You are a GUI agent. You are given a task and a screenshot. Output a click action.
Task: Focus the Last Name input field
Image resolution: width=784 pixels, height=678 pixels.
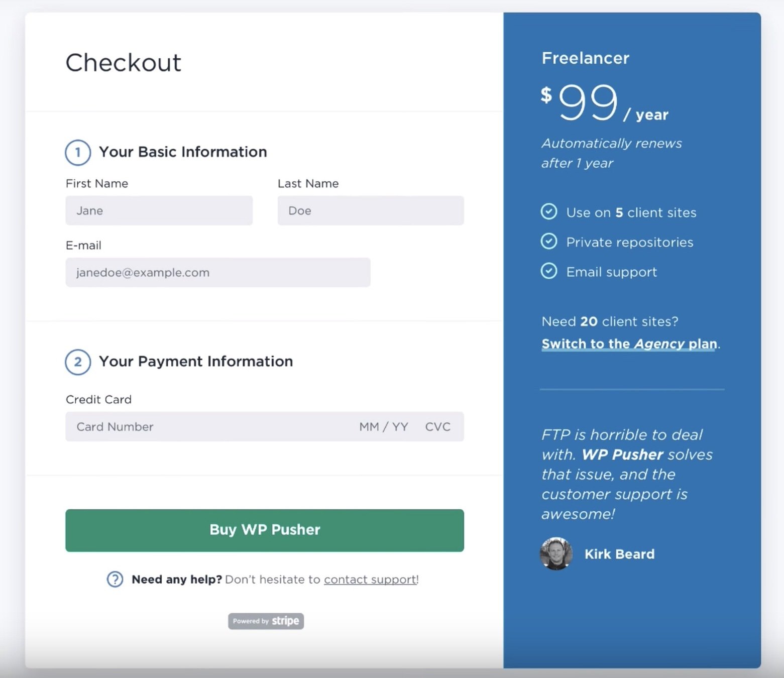[x=371, y=210]
